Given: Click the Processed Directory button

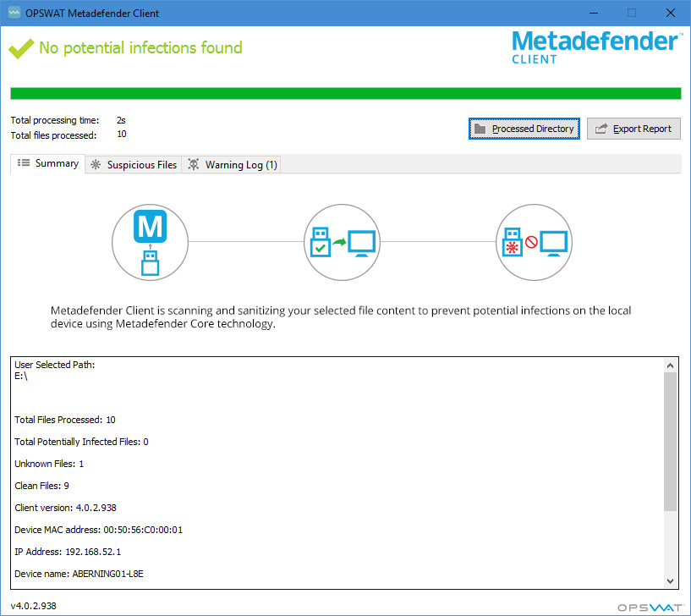Looking at the screenshot, I should 524,129.
